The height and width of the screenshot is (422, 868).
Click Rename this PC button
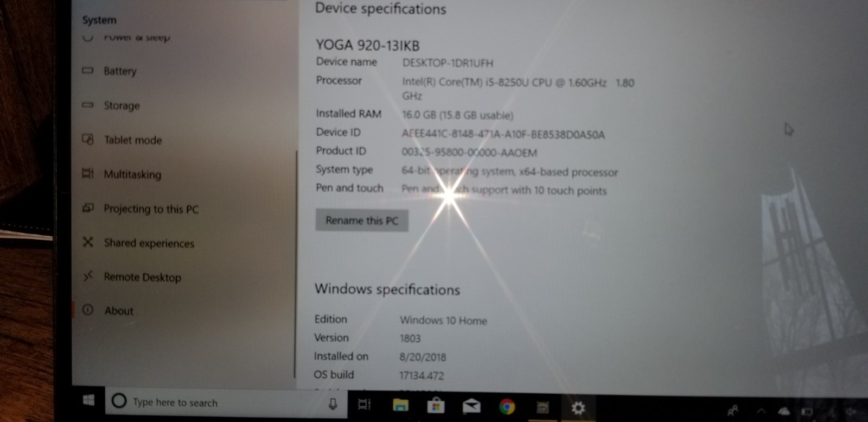click(x=362, y=221)
